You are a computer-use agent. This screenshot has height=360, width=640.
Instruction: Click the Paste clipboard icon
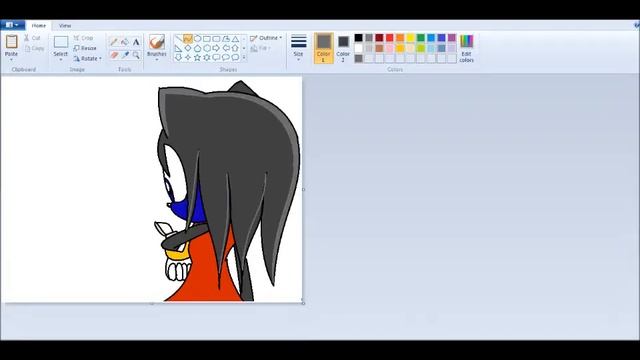pos(11,42)
